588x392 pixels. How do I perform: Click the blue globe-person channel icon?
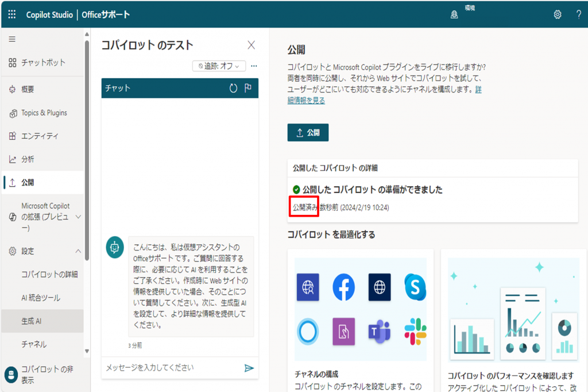pyautogui.click(x=308, y=287)
